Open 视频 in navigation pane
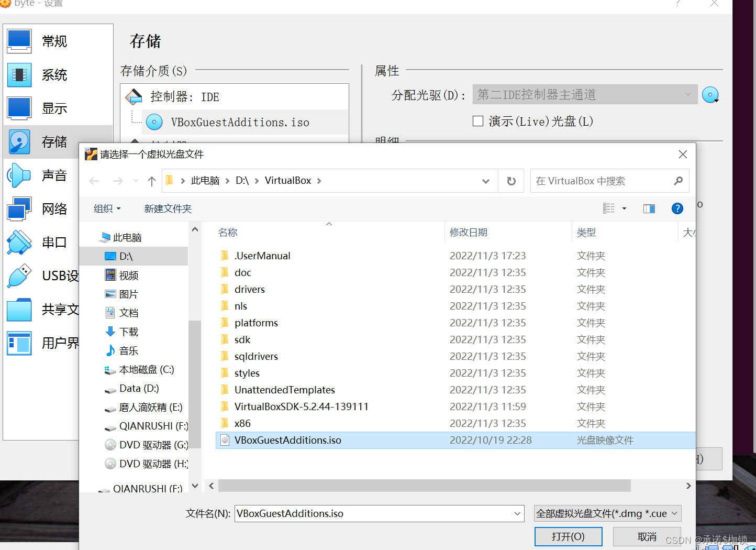The height and width of the screenshot is (550, 756). 128,275
